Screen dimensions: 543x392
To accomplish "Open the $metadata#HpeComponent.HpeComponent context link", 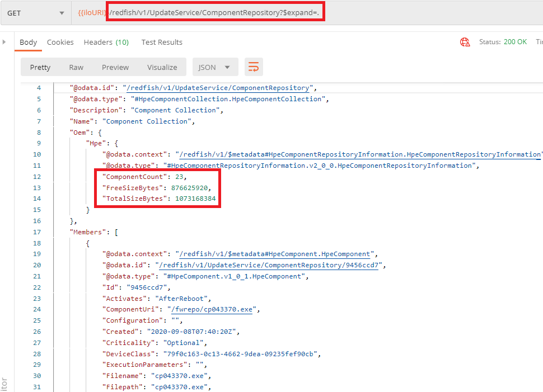I will (273, 254).
